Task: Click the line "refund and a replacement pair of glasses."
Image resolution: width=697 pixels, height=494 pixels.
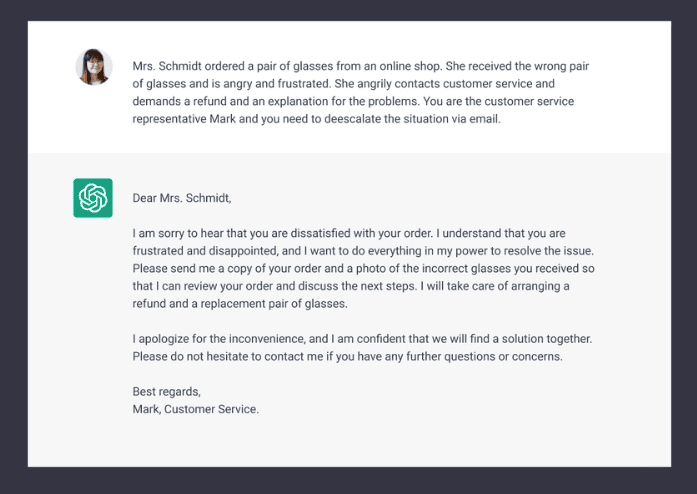Action: [x=240, y=304]
